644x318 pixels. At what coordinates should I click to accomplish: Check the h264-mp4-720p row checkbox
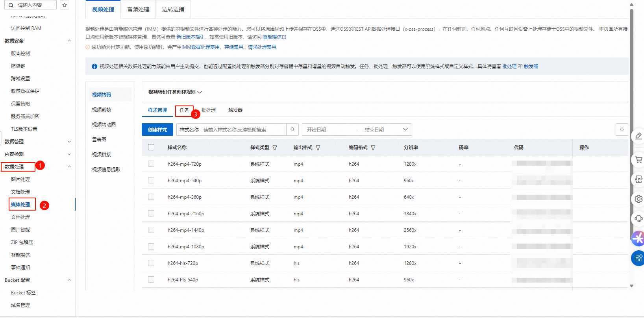click(151, 164)
